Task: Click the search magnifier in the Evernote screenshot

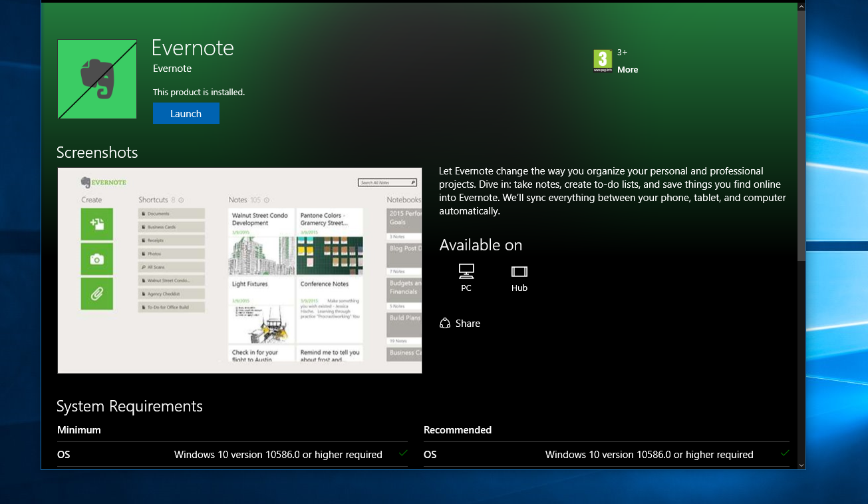Action: [411, 182]
